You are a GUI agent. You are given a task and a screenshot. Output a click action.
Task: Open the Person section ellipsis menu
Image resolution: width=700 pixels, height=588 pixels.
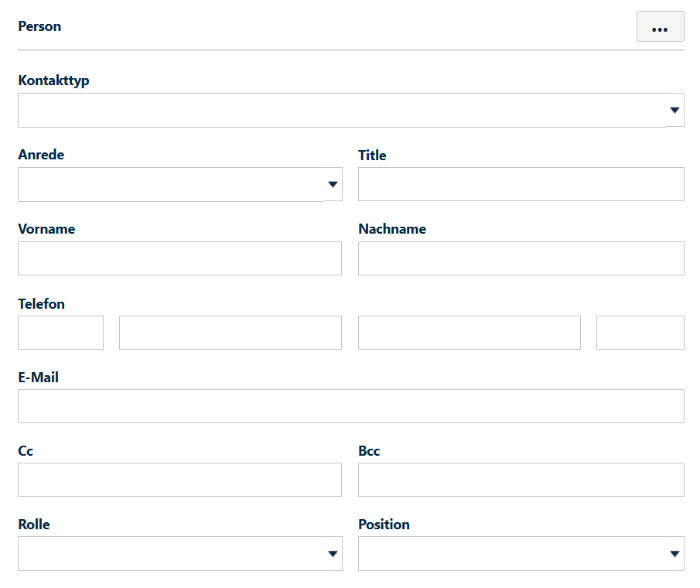point(660,26)
